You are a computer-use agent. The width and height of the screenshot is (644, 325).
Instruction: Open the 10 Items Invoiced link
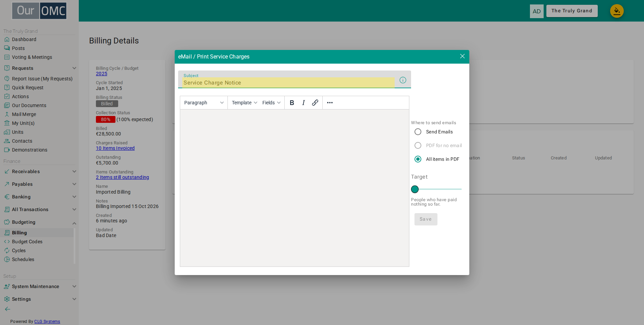(x=115, y=148)
